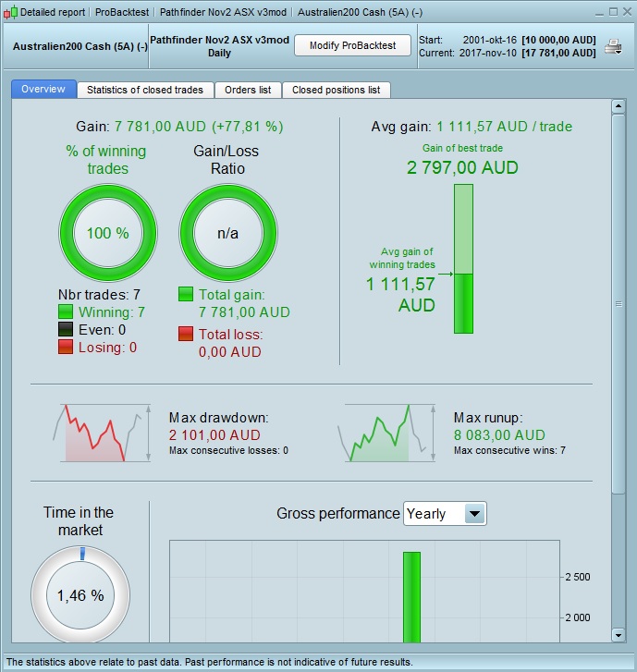Click the Modify ProBacktest button
The height and width of the screenshot is (672, 637).
pos(352,45)
